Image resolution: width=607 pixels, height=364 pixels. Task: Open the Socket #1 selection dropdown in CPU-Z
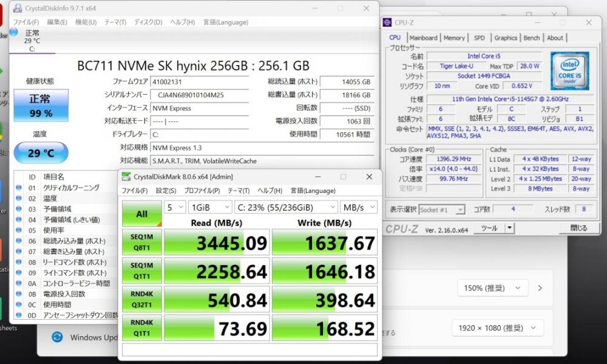[x=442, y=210]
